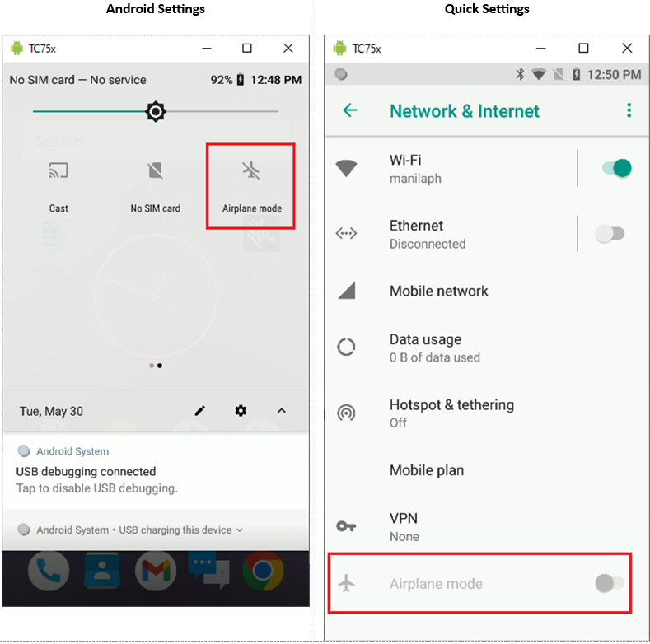Click the pencil edit tiles icon
The width and height of the screenshot is (650, 644).
pos(200,411)
